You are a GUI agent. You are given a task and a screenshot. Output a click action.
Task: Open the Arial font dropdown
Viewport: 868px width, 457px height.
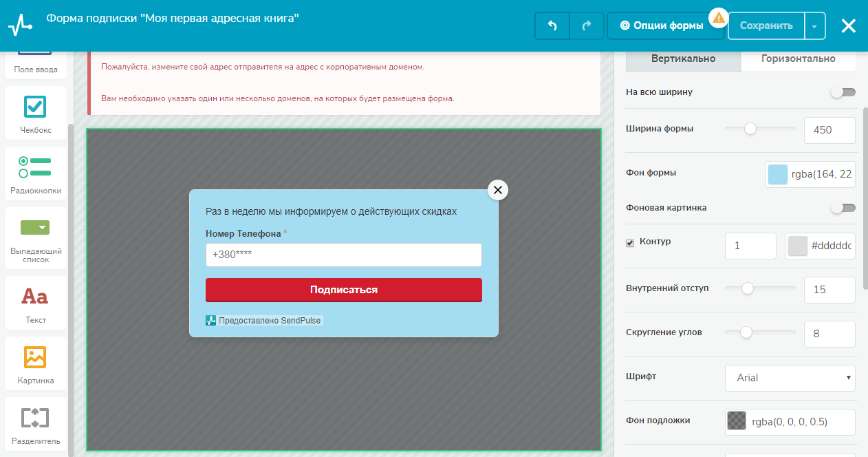(x=790, y=378)
